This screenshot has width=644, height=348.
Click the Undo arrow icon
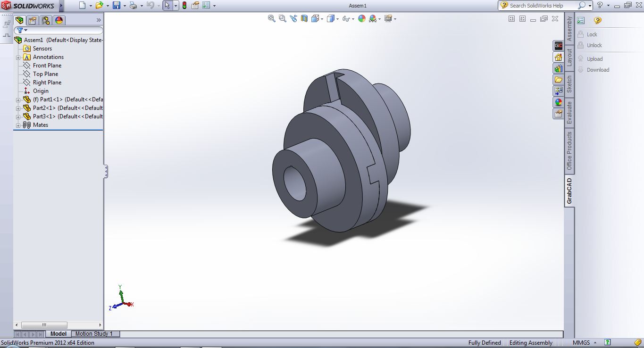150,6
